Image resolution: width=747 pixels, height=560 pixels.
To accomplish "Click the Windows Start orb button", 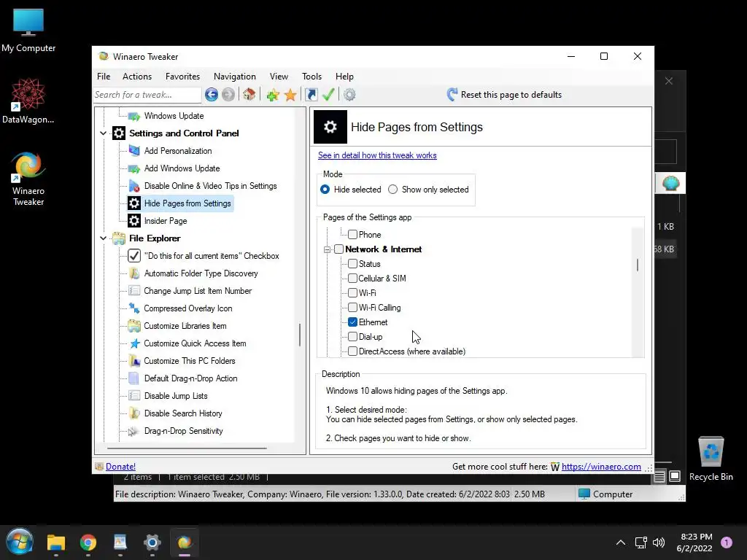I will (20, 542).
